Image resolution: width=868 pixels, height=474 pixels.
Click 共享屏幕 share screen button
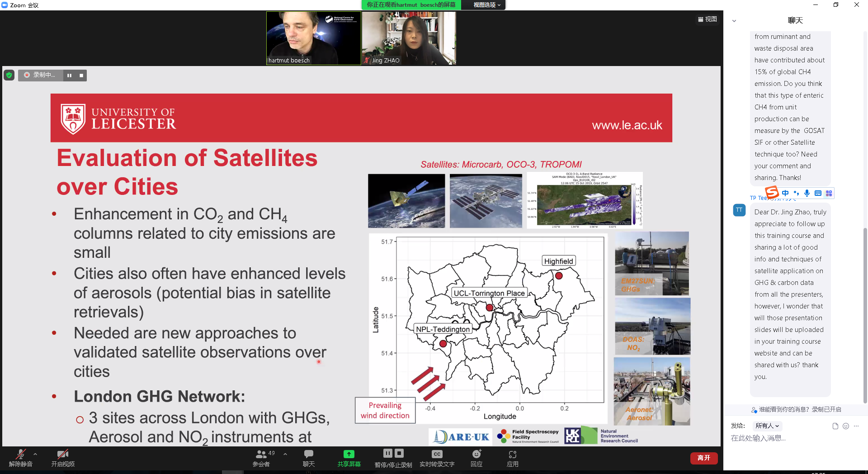(349, 458)
